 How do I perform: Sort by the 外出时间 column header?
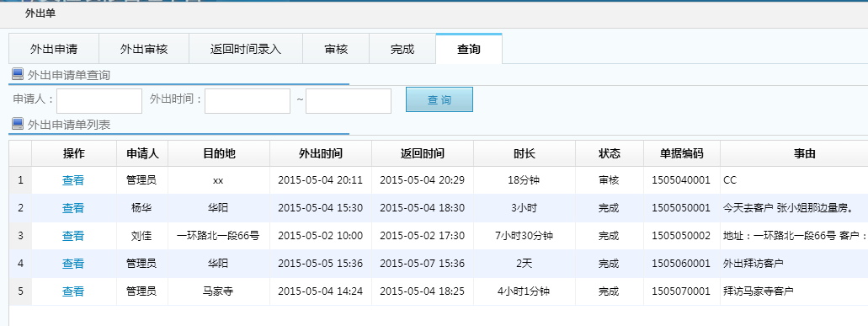click(x=321, y=153)
